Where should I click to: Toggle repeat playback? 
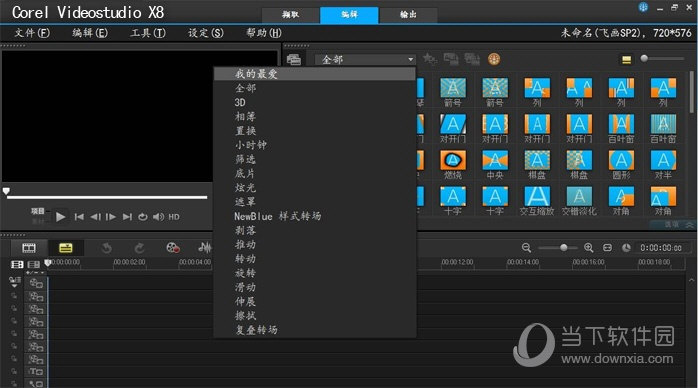click(142, 217)
